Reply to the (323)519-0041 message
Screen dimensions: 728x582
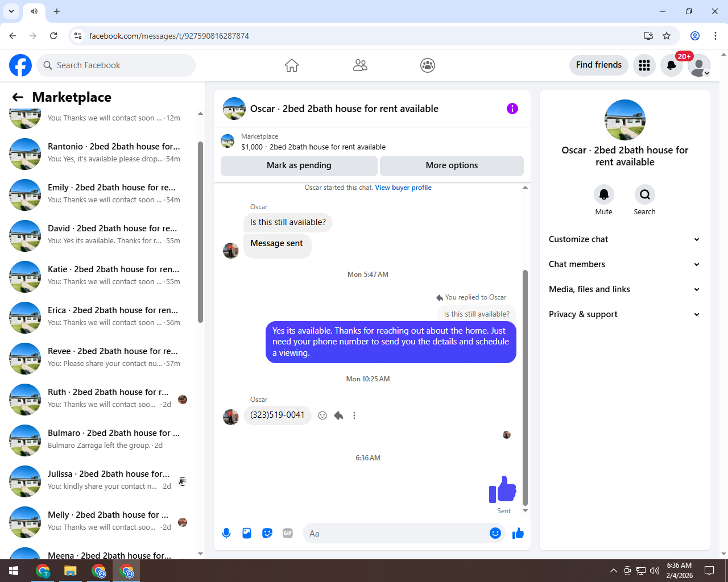coord(338,415)
